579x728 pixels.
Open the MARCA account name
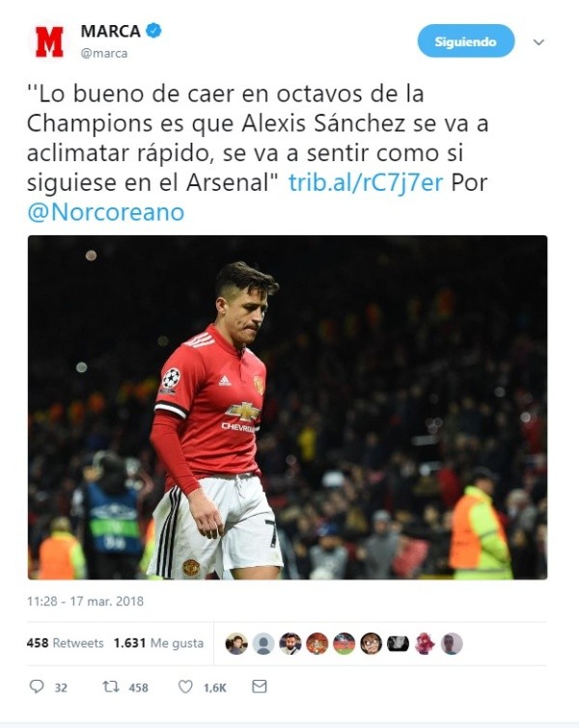pos(111,31)
